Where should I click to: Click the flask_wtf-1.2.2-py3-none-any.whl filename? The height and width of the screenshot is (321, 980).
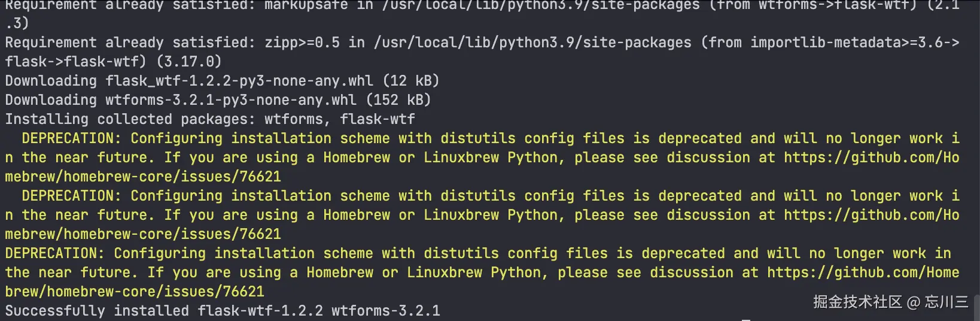pos(239,81)
